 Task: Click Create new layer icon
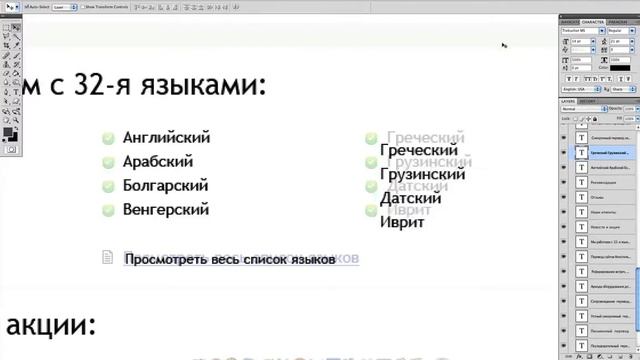(622, 357)
